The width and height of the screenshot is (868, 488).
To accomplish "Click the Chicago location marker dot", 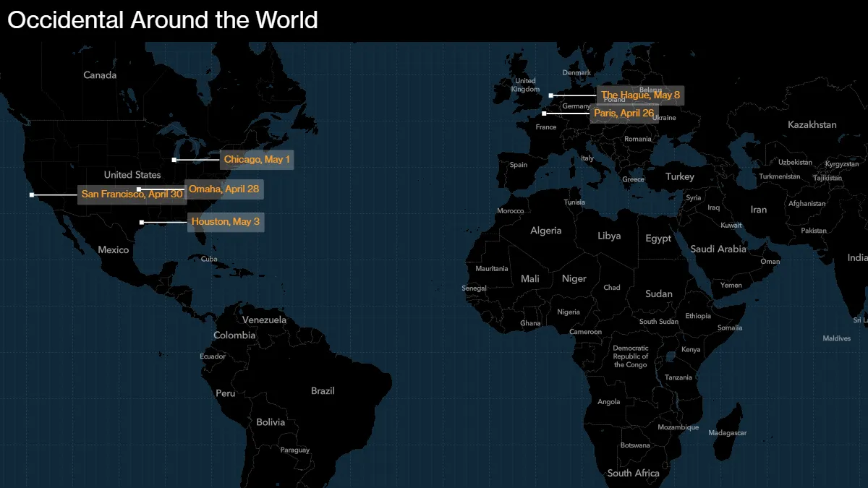I will tap(174, 160).
